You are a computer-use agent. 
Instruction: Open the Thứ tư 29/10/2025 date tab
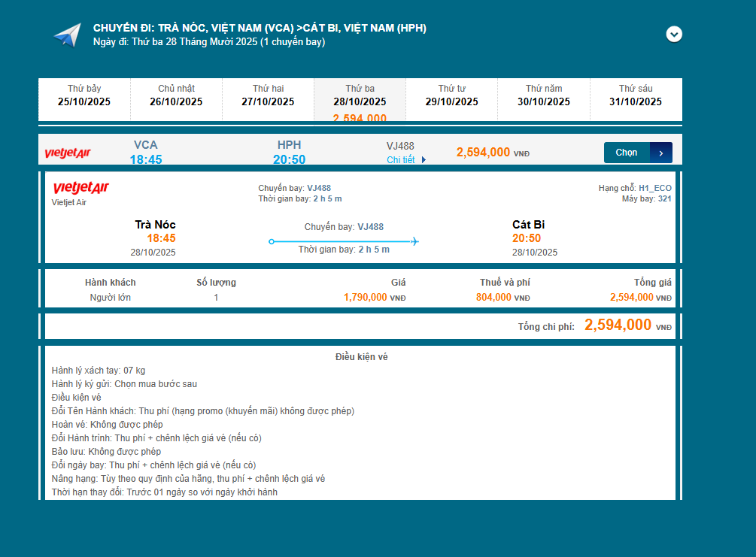[451, 95]
